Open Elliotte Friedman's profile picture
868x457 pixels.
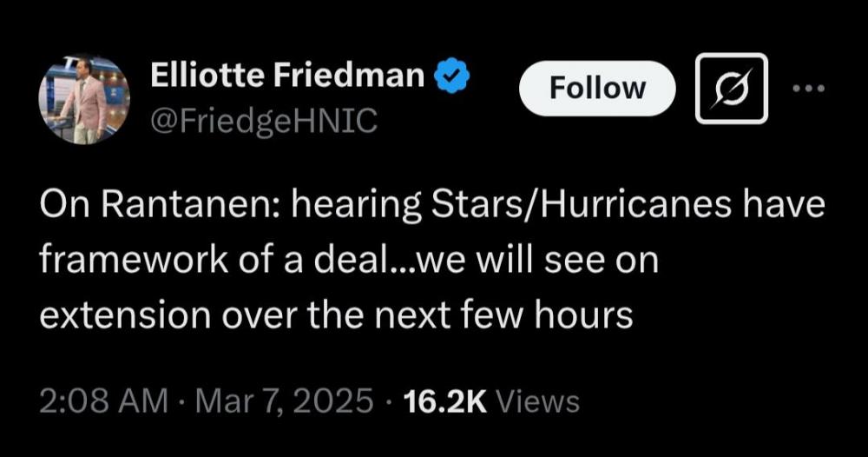pos(84,100)
